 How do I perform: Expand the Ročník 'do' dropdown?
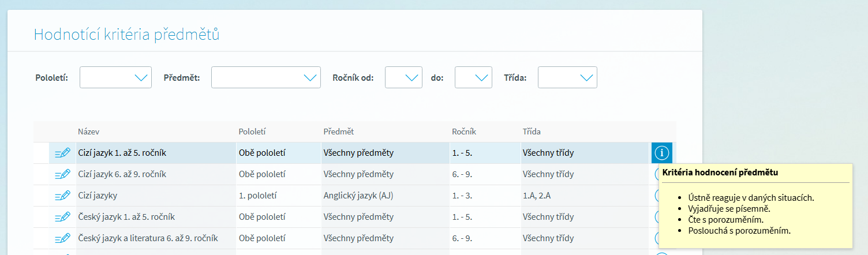click(473, 77)
